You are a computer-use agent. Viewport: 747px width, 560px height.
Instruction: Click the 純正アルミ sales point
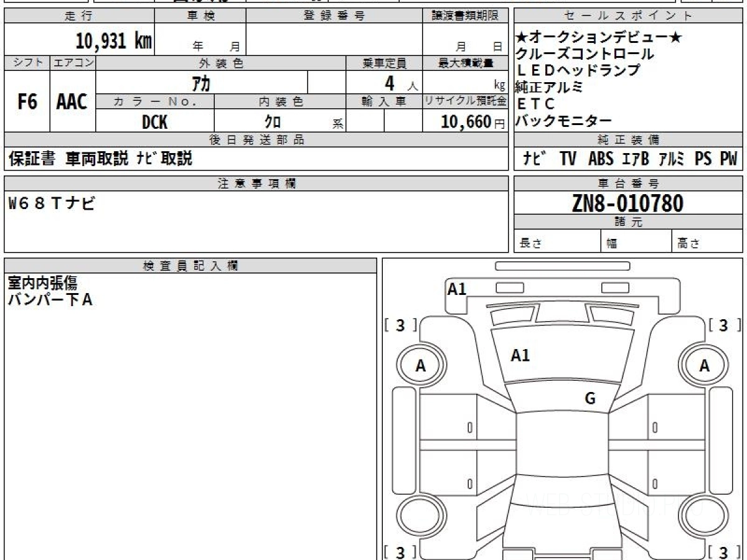point(549,87)
